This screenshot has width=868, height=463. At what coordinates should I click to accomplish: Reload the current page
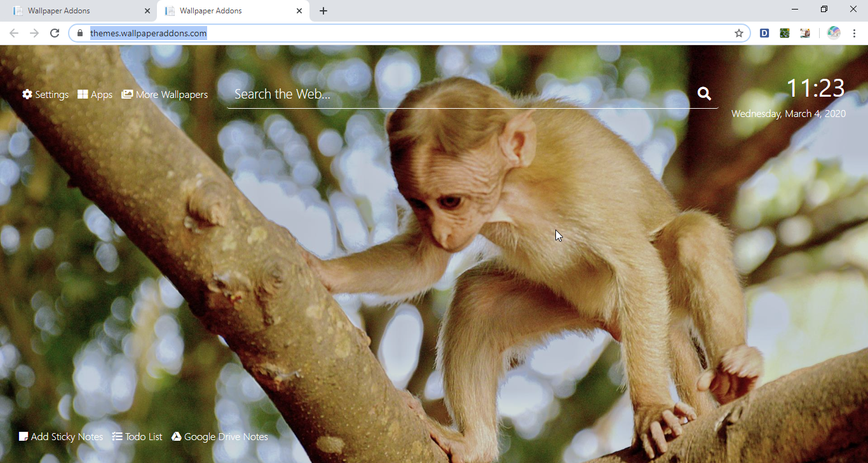(x=55, y=33)
